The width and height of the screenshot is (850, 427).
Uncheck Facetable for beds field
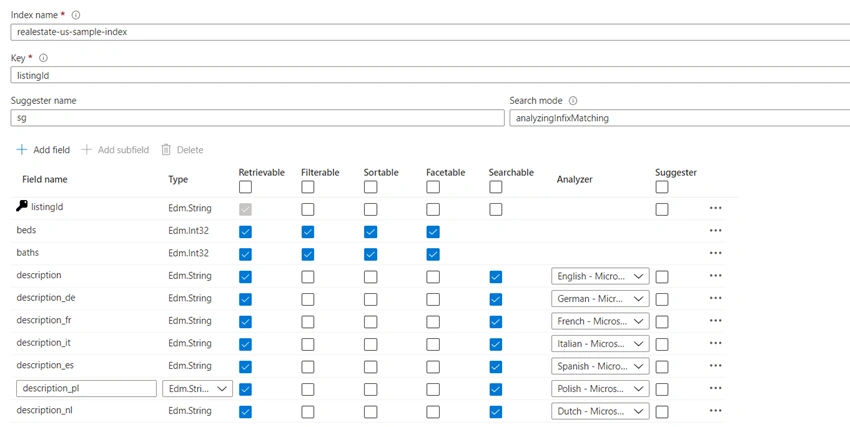tap(433, 232)
